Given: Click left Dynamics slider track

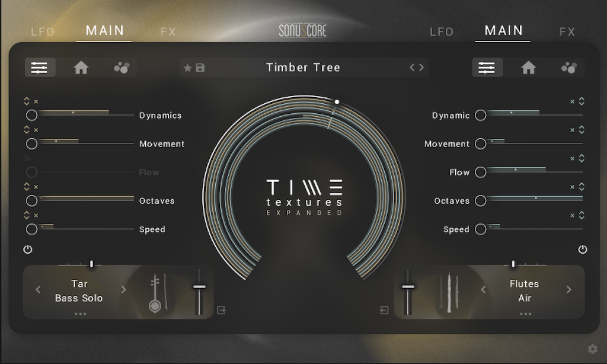Looking at the screenshot, I should tap(86, 114).
